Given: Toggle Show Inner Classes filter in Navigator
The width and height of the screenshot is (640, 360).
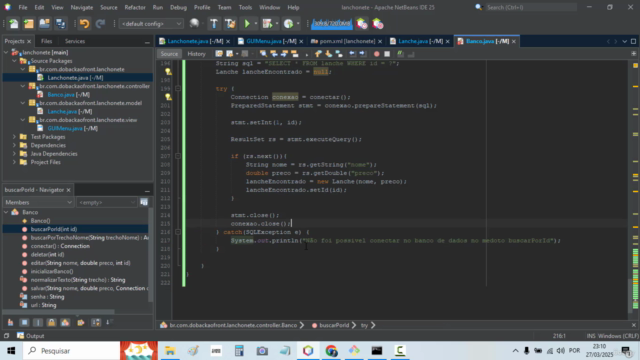Looking at the screenshot, I should pos(65,322).
